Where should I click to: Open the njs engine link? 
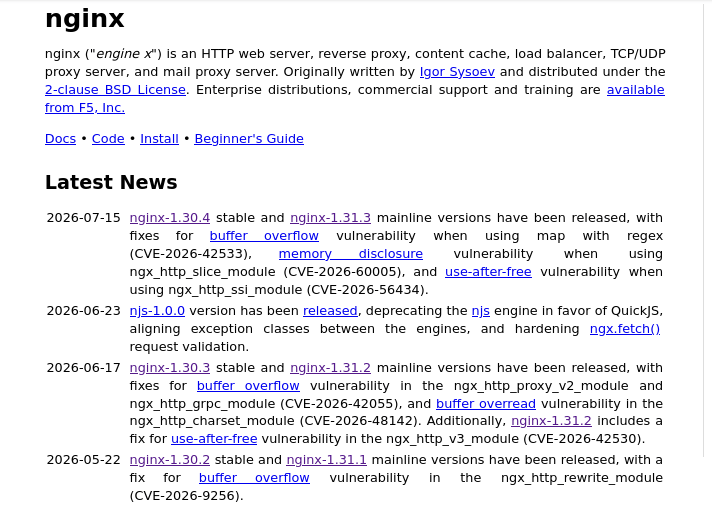pyautogui.click(x=480, y=311)
